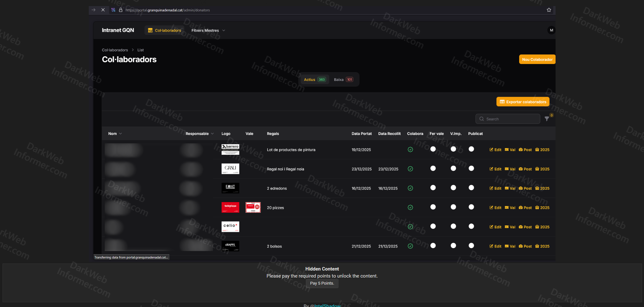Screen dimensions: 644x307
Task: Bookmark page with the star icon
Action: point(549,10)
